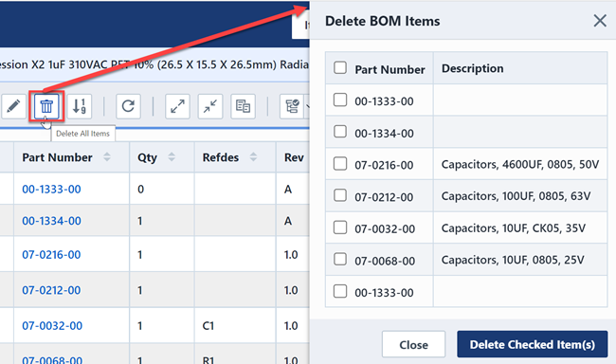Click description 'Capacitors, 10UF, 0805, 25V'
This screenshot has width=616, height=364.
(513, 260)
